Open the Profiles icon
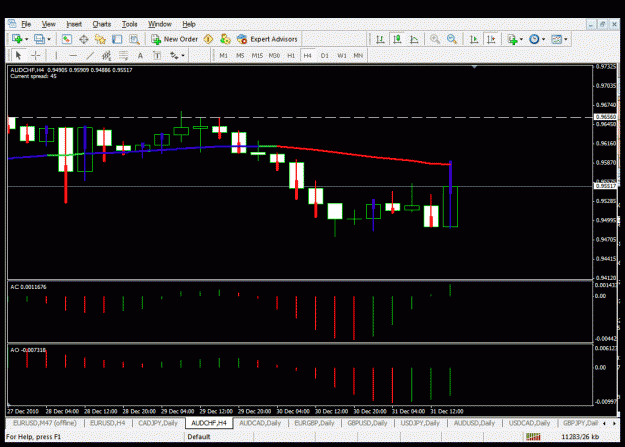 click(39, 39)
